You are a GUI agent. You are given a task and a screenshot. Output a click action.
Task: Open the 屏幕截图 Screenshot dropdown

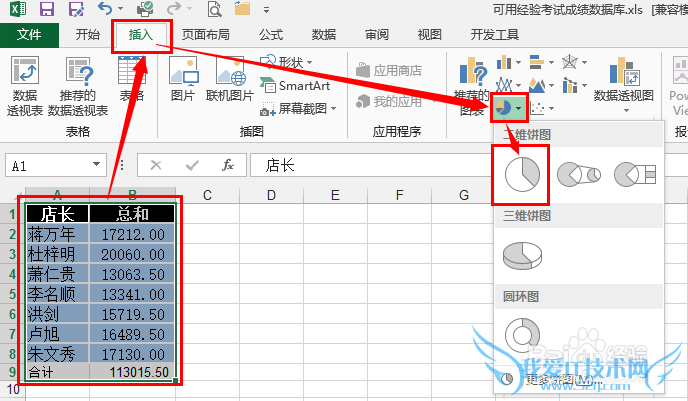tap(298, 108)
